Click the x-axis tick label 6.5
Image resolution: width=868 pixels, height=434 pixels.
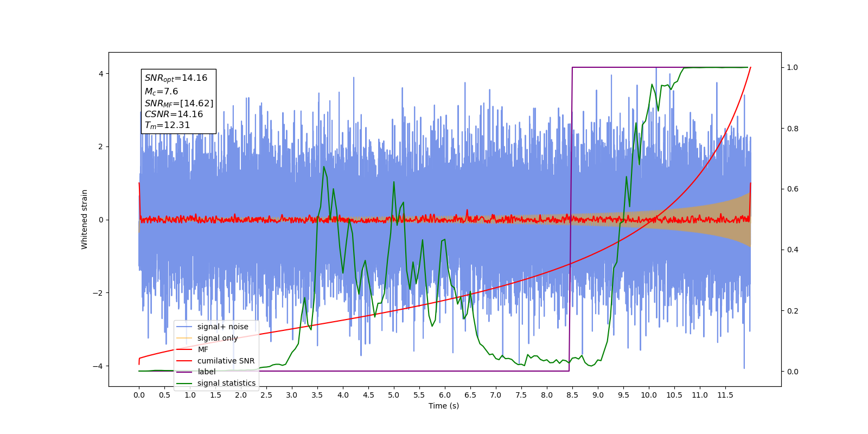tap(470, 395)
